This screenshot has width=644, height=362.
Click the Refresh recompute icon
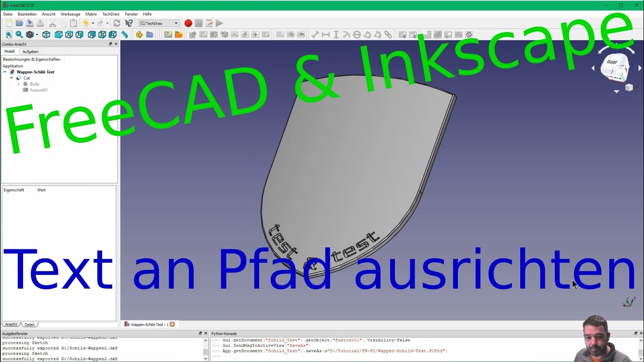(117, 23)
